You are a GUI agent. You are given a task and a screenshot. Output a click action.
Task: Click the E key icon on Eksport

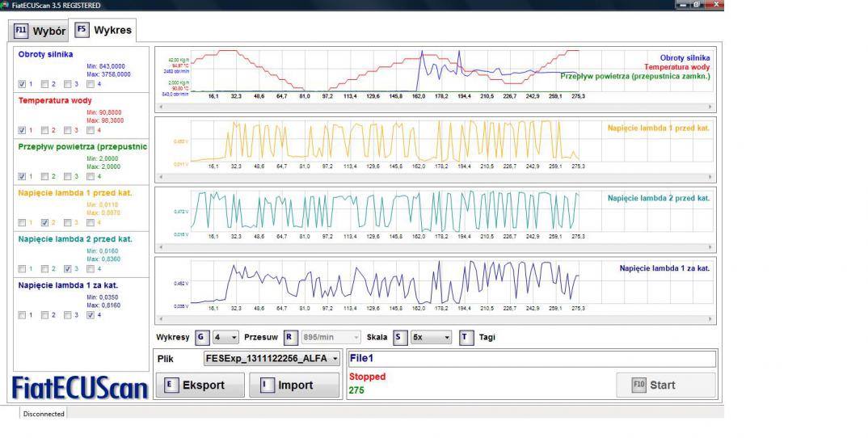click(x=170, y=385)
